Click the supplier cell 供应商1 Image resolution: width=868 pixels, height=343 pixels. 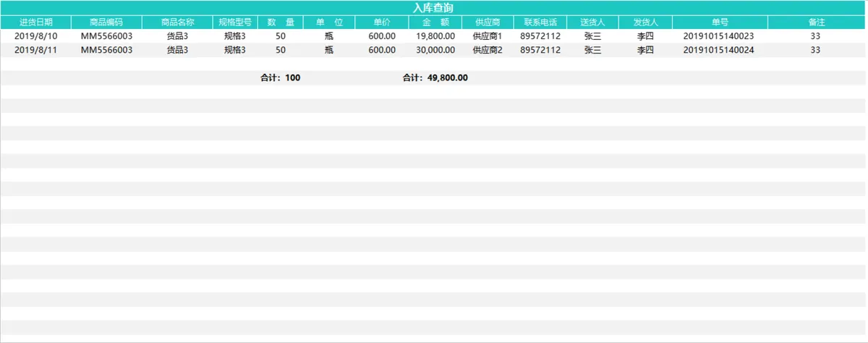(x=488, y=36)
